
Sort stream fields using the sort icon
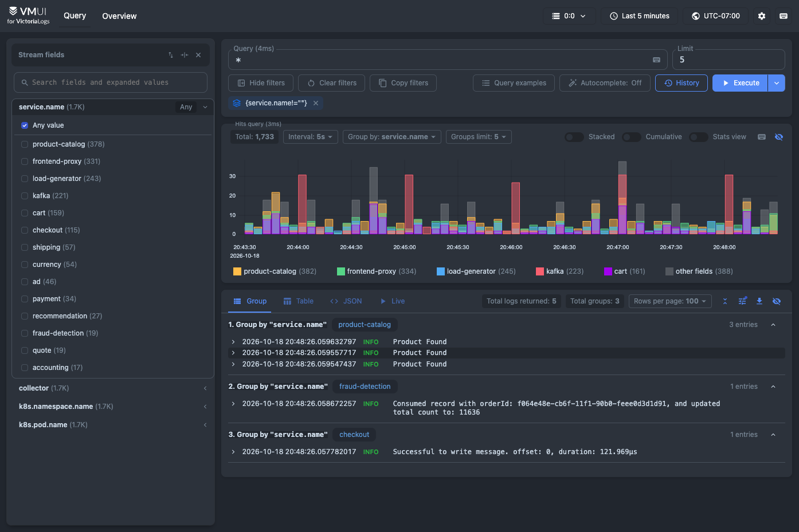coord(171,55)
